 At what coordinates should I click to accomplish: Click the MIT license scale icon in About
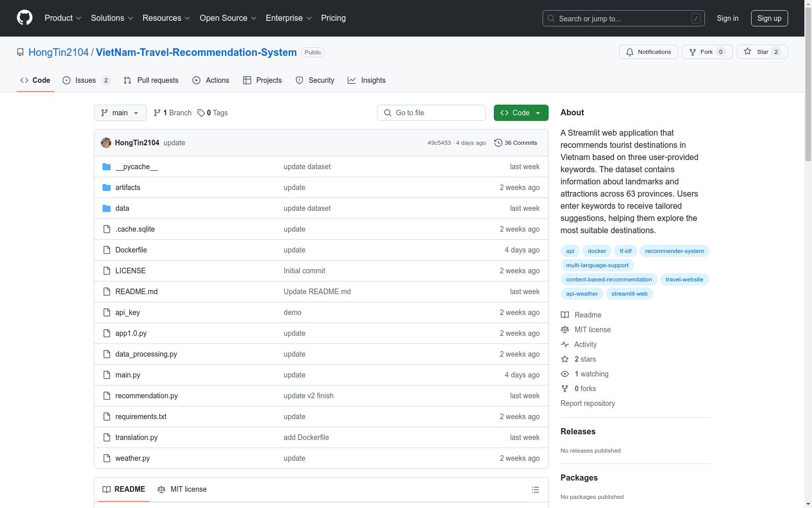coord(565,330)
